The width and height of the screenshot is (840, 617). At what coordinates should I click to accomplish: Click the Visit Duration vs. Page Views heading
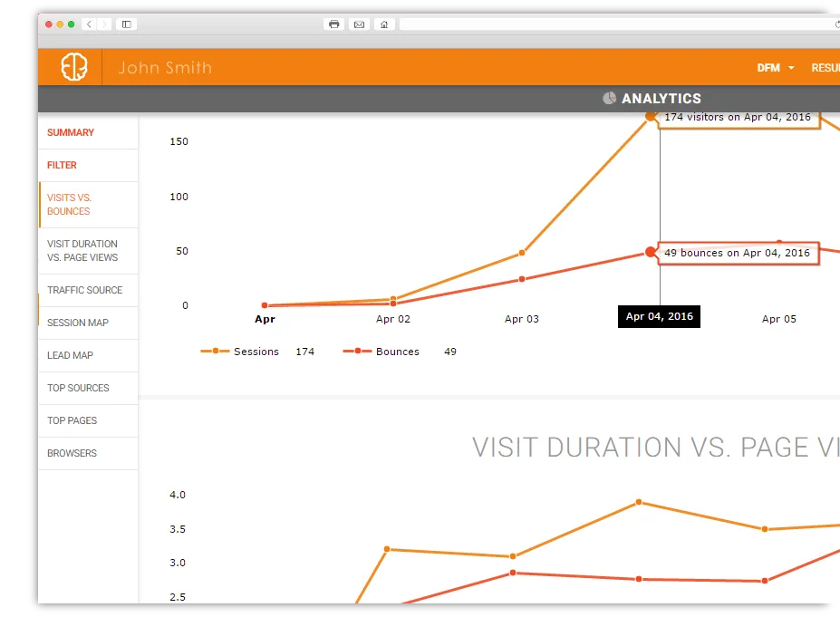tap(656, 448)
